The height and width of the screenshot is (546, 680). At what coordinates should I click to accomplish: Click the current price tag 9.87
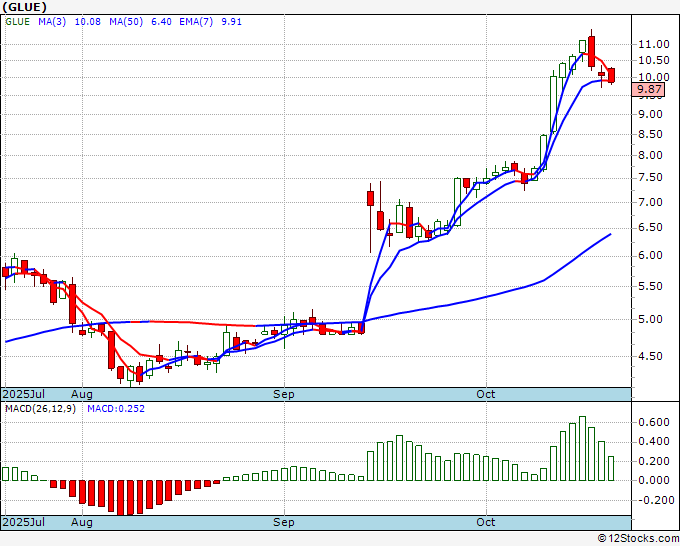(x=650, y=89)
